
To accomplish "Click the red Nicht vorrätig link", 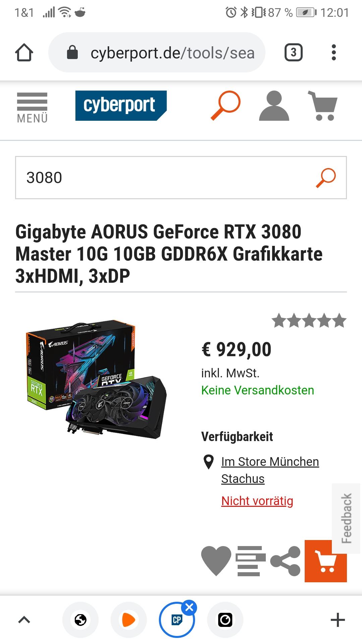I will click(257, 501).
